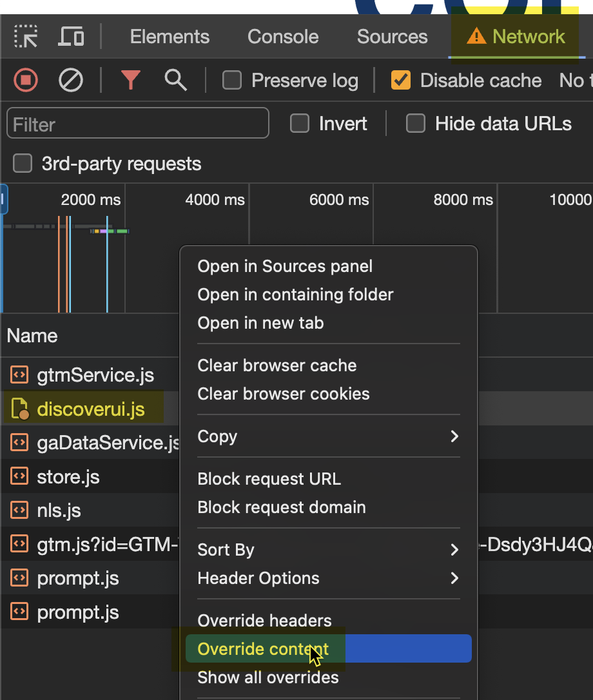The height and width of the screenshot is (700, 593).
Task: Choose Override content from context menu
Action: (x=263, y=649)
